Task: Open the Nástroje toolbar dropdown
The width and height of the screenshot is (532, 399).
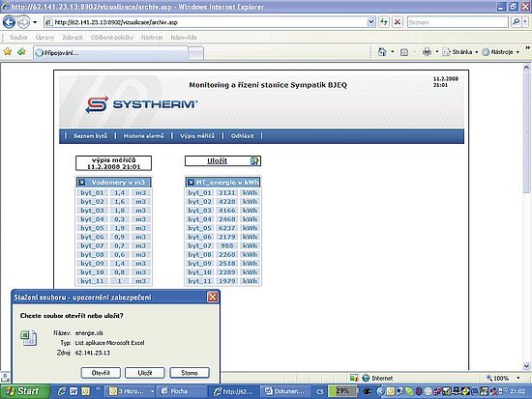Action: (501, 52)
